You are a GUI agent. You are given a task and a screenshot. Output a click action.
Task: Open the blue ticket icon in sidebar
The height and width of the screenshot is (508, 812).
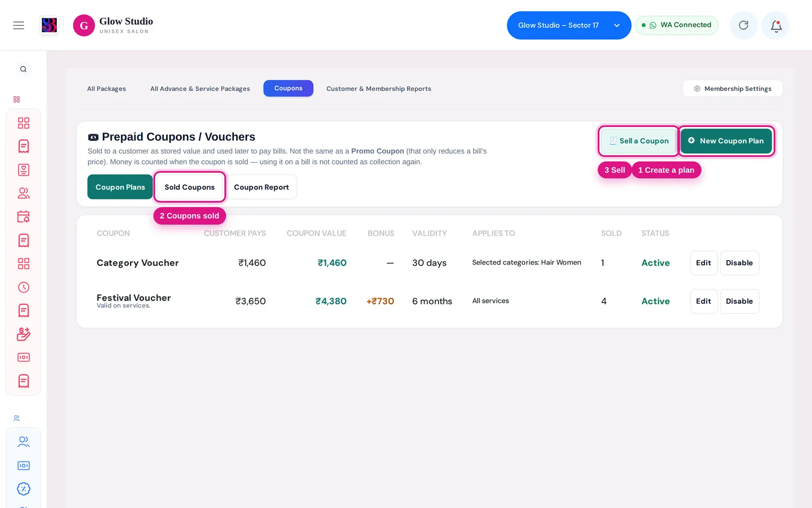[23, 465]
